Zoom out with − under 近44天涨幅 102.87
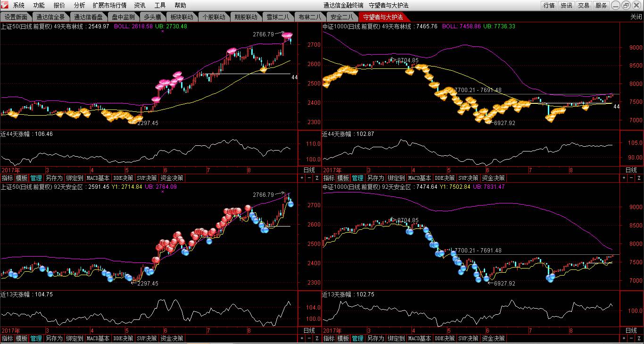 [x=631, y=178]
